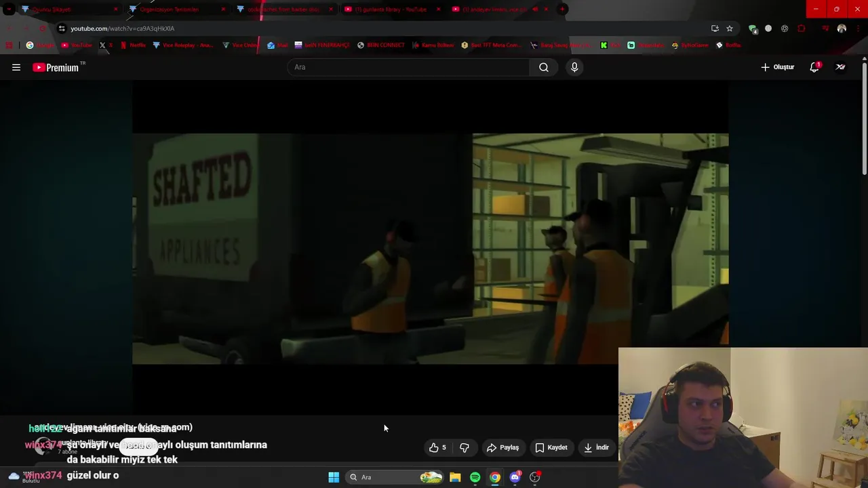Open the Kamu Bülteni bookmark
Viewport: 868px width, 488px height.
point(432,45)
